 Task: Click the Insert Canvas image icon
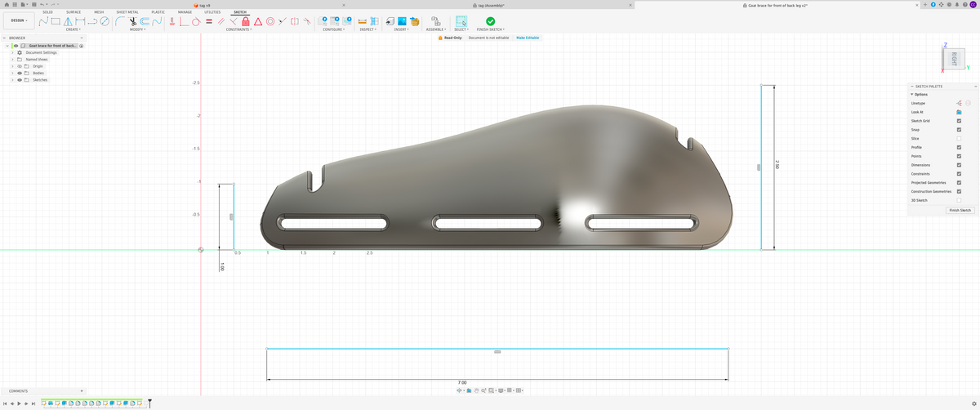(402, 21)
